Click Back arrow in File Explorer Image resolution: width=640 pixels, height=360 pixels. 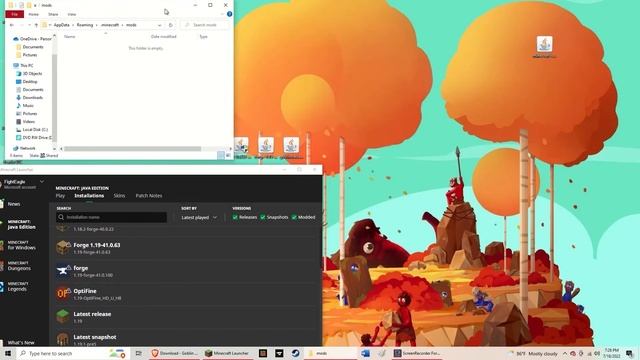pos(11,25)
